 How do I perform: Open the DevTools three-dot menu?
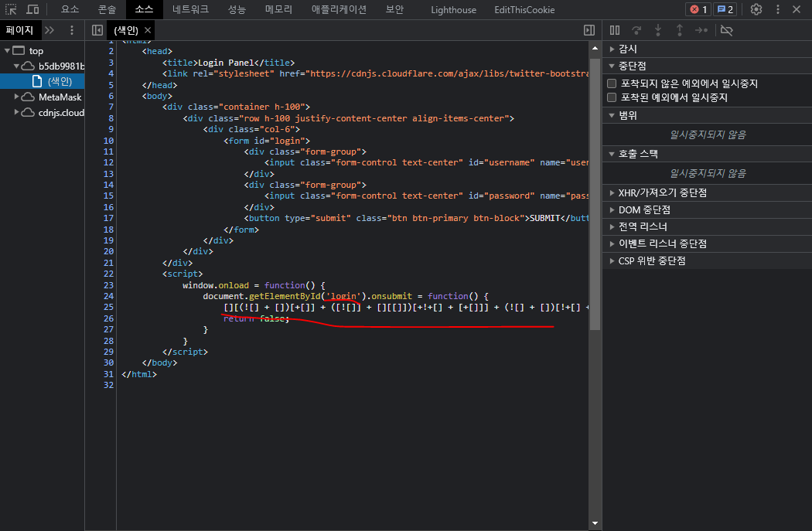coord(778,9)
